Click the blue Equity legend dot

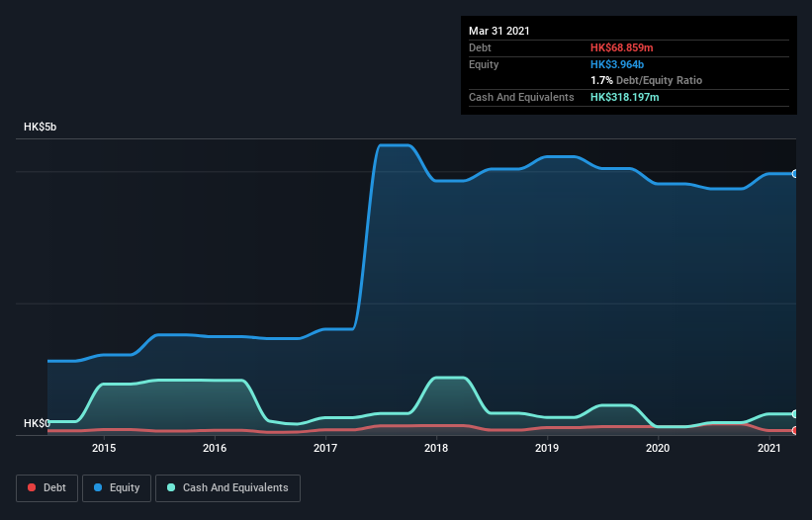click(x=98, y=487)
